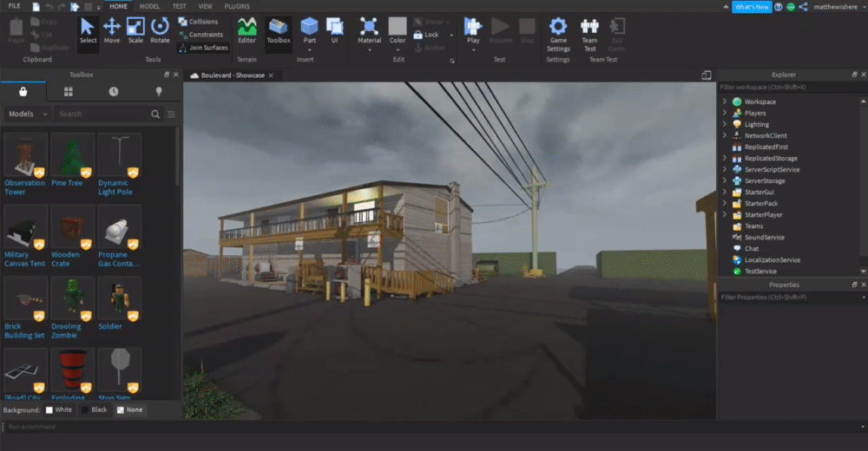Viewport: 868px width, 451px height.
Task: Click the Toolbox vertical scrollbar
Action: coord(178,158)
